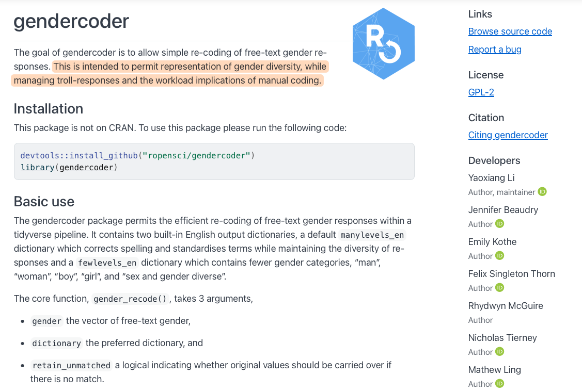This screenshot has height=392, width=582.
Task: Open Mathew Ling's ORCID icon
Action: click(x=499, y=384)
